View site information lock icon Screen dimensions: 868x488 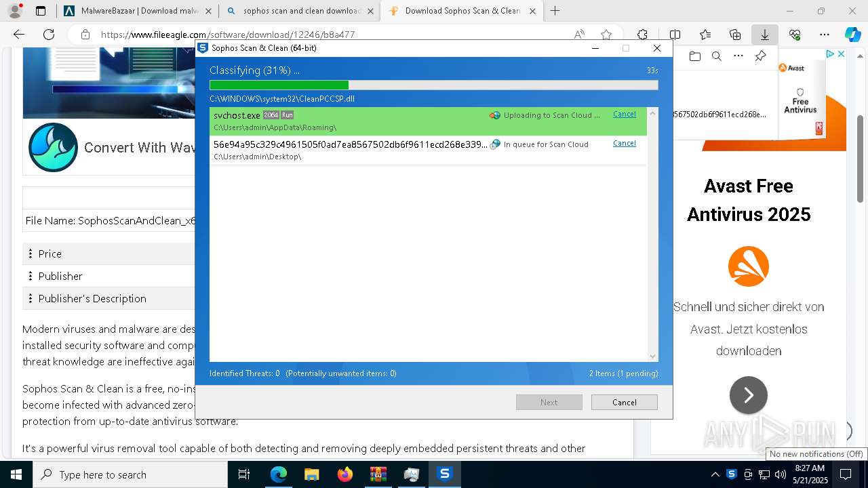[x=85, y=35]
